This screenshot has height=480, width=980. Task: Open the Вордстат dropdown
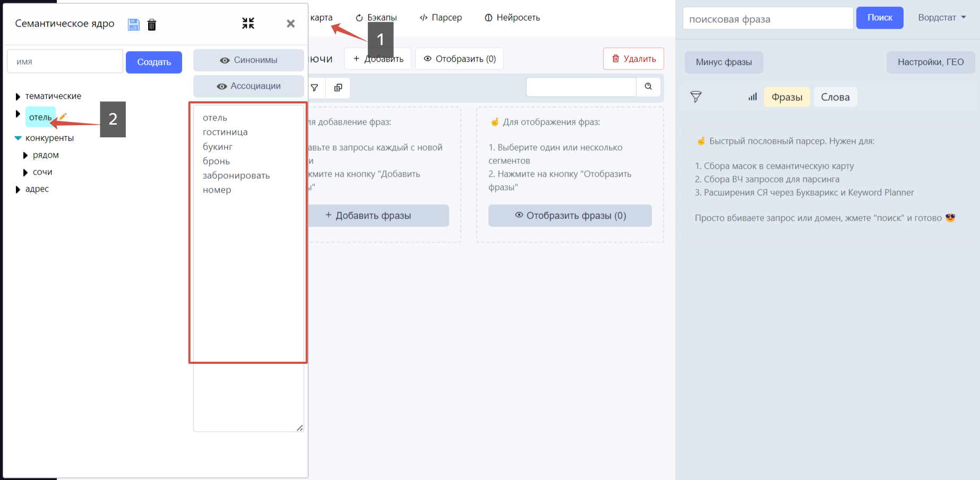coord(942,18)
